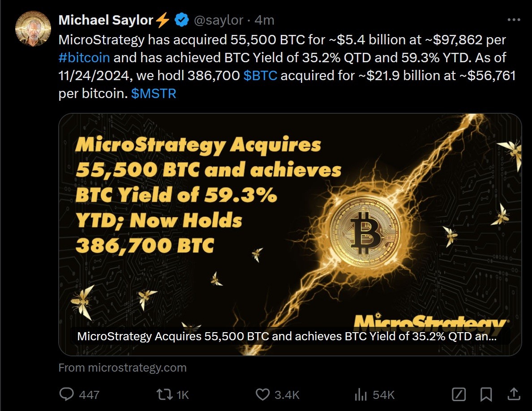Open the MicroStrategy link preview card image
The width and height of the screenshot is (532, 411).
click(x=290, y=234)
